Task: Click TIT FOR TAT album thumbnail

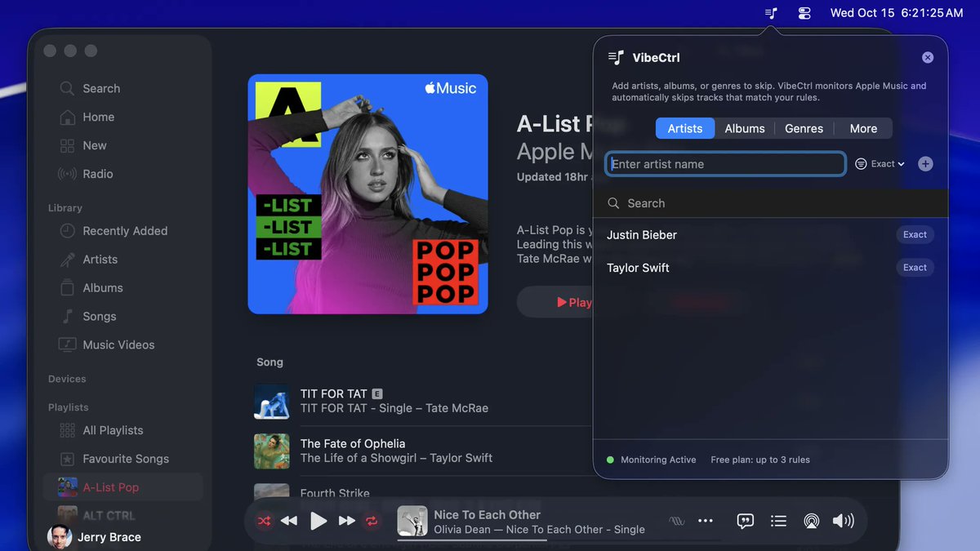Action: [272, 402]
